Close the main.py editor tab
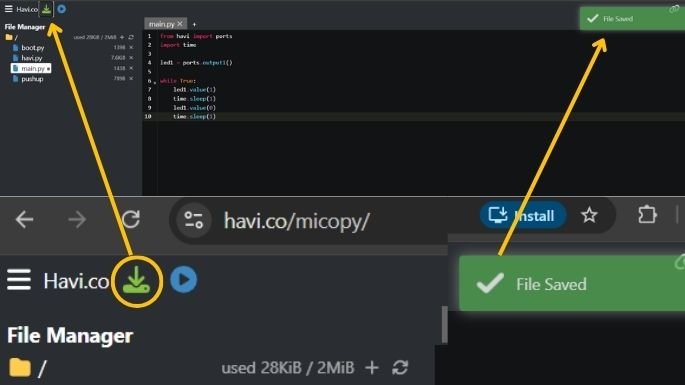Viewport: 685px width, 385px height. click(x=180, y=24)
